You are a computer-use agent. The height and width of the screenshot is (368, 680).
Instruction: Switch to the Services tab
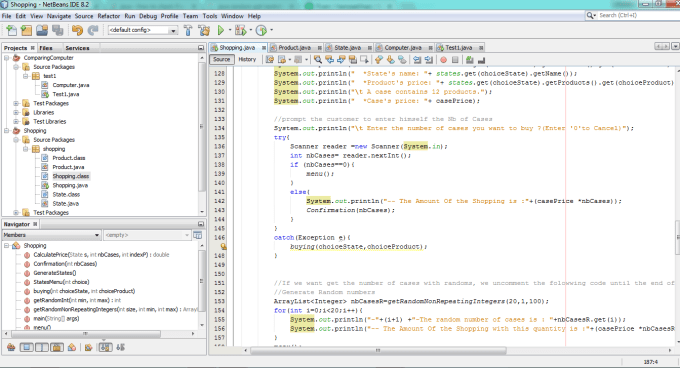pyautogui.click(x=77, y=48)
